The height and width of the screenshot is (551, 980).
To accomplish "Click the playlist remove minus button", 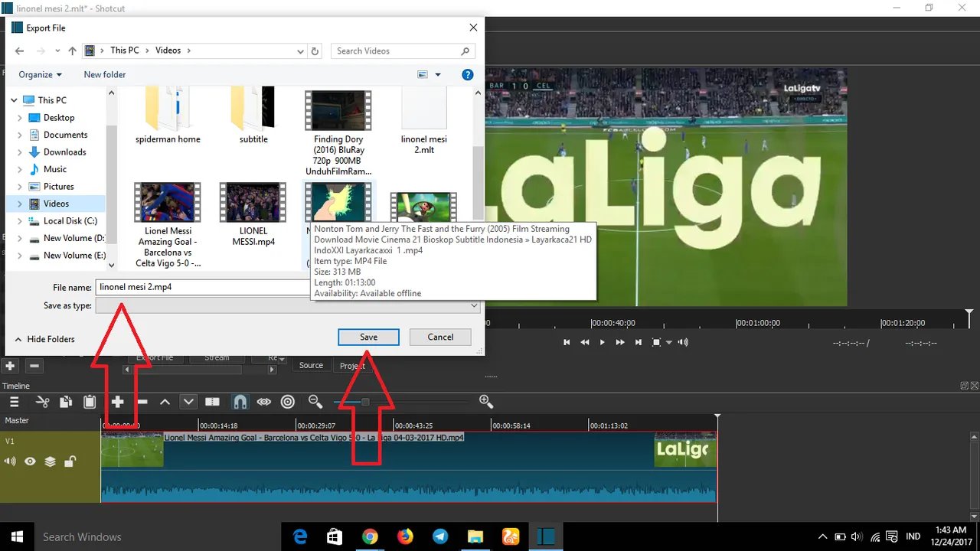I will 34,366.
